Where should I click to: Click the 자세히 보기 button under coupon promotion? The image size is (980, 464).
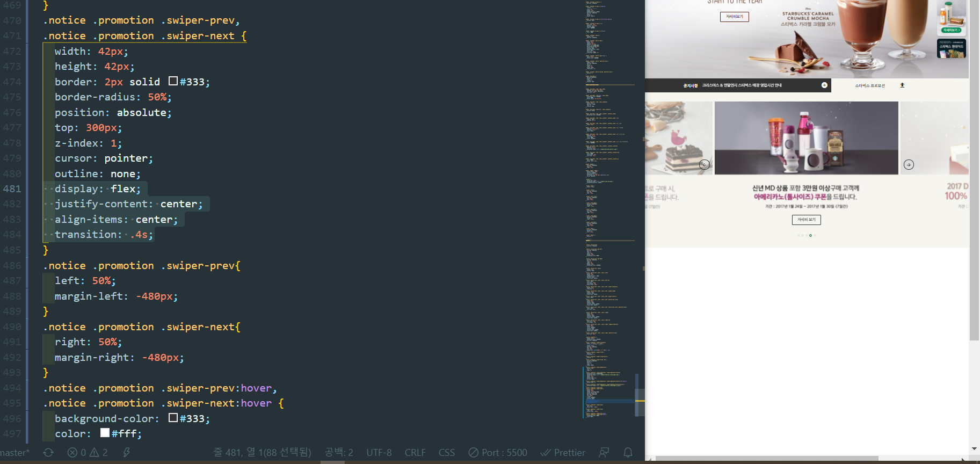(x=806, y=219)
